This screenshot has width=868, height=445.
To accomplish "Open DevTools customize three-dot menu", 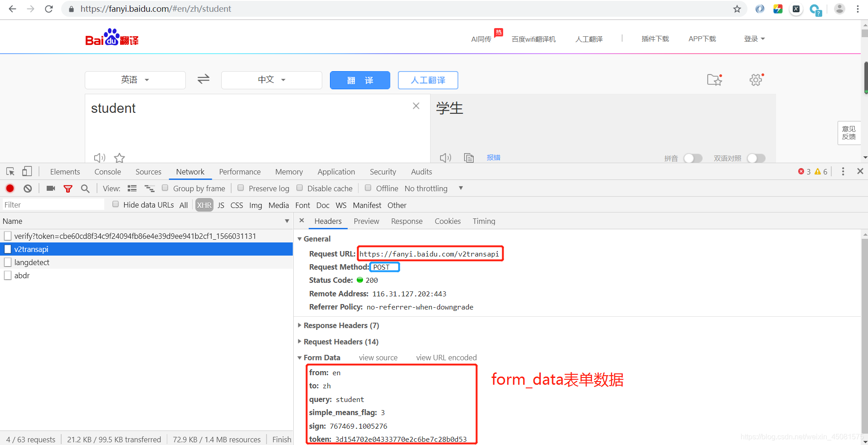I will (x=843, y=171).
